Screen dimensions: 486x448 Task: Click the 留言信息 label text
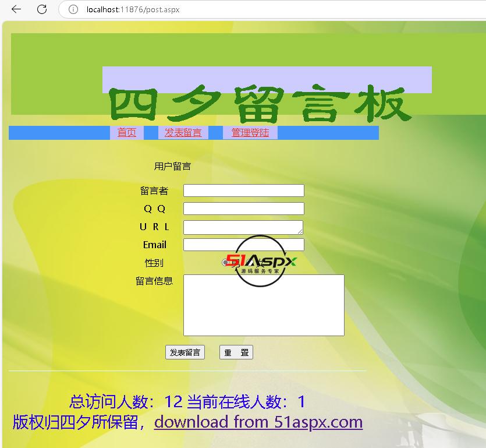point(154,281)
